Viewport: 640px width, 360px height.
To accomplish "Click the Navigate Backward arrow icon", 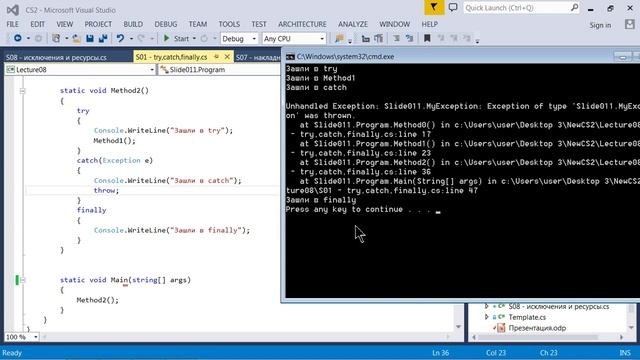I will coord(18,38).
